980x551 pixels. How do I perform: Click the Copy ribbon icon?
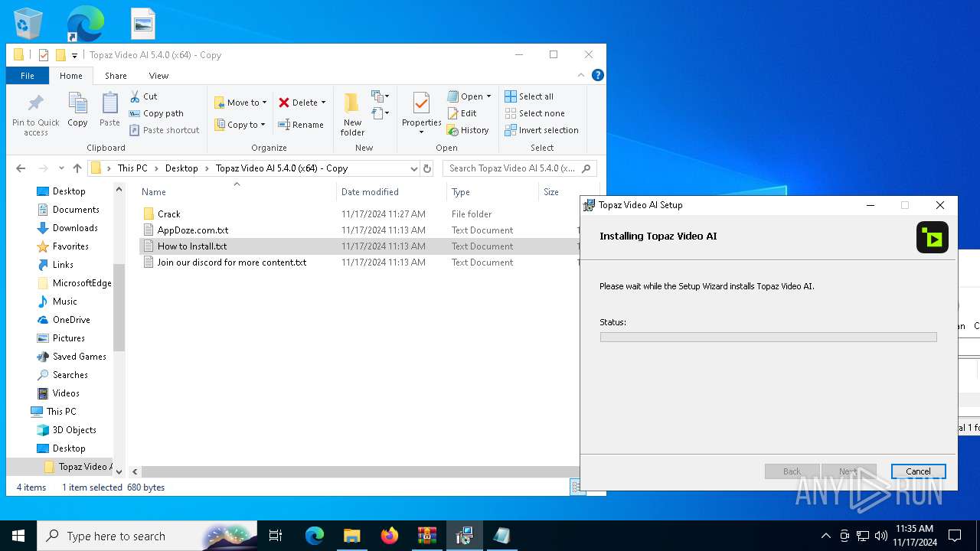(x=77, y=109)
